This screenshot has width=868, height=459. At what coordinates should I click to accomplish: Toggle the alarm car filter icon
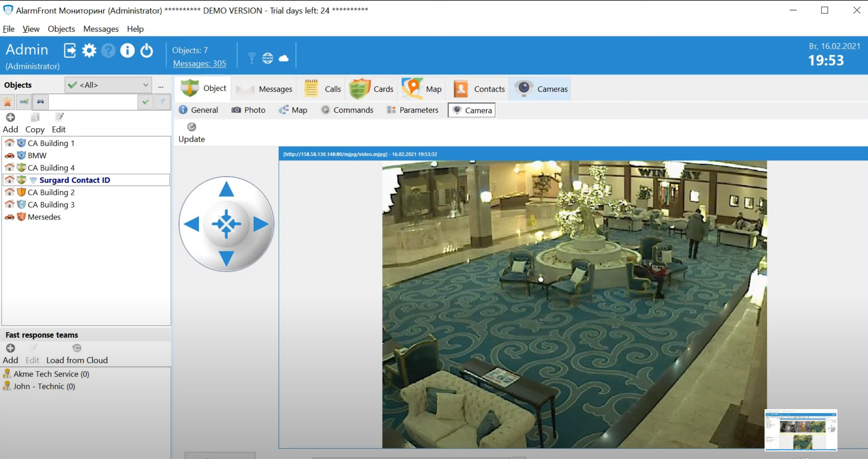(7, 102)
